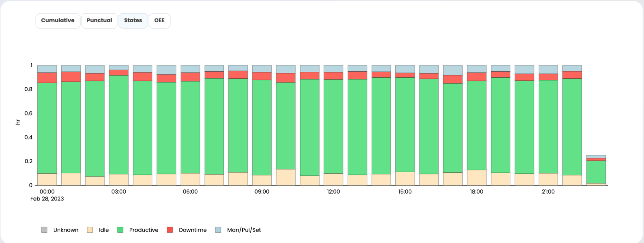Click the gray Unknown legend swatch

44,230
